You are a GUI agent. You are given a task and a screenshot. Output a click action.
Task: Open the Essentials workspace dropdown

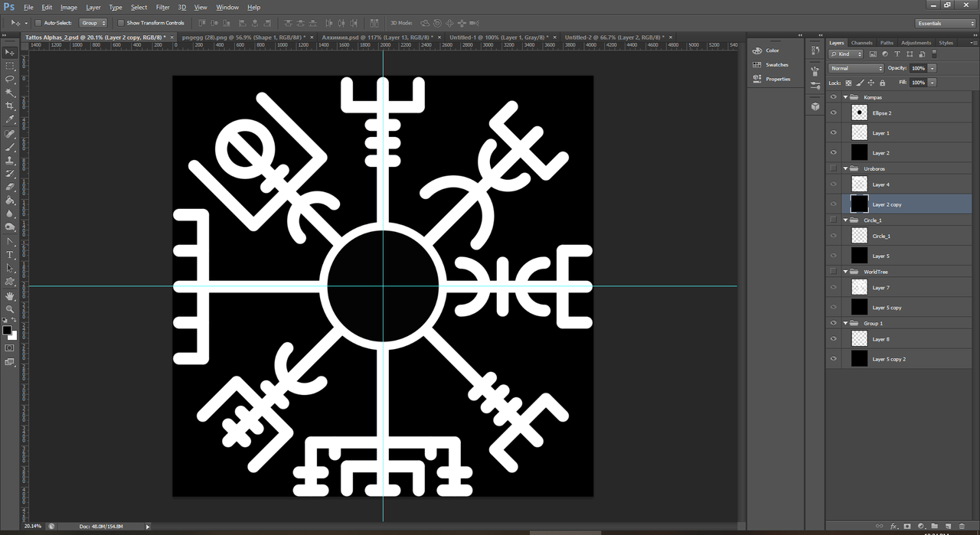tap(945, 23)
